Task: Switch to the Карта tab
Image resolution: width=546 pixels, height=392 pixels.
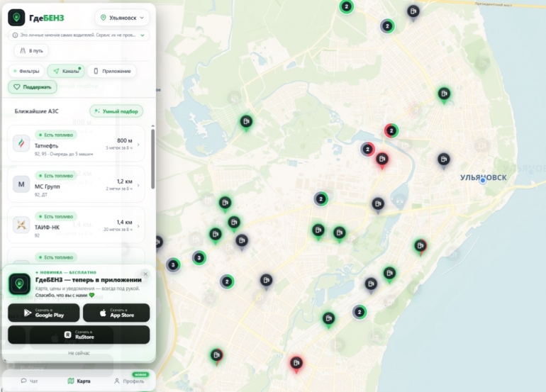Action: click(79, 381)
